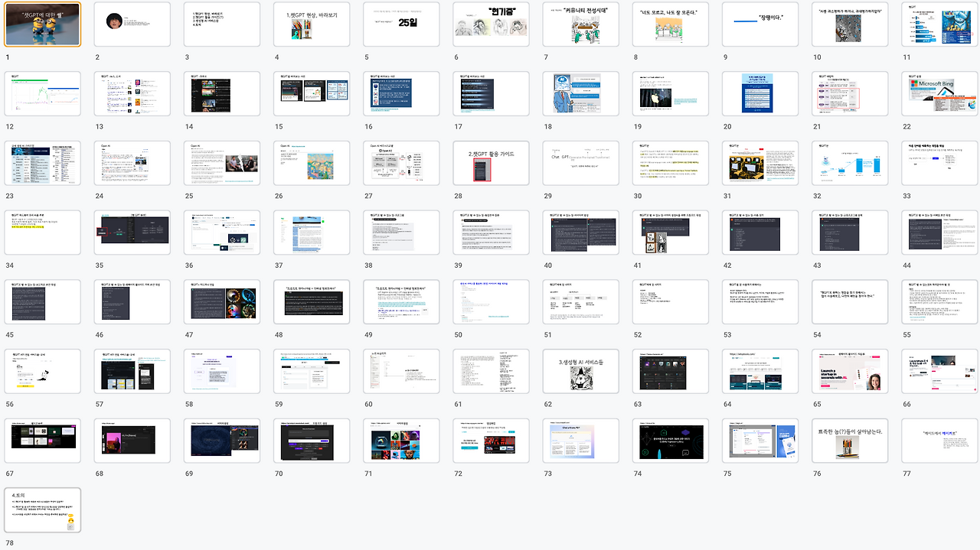
Task: Click slide 62 '3.생성형 AI 서비스들' thumbnail
Action: (x=580, y=372)
